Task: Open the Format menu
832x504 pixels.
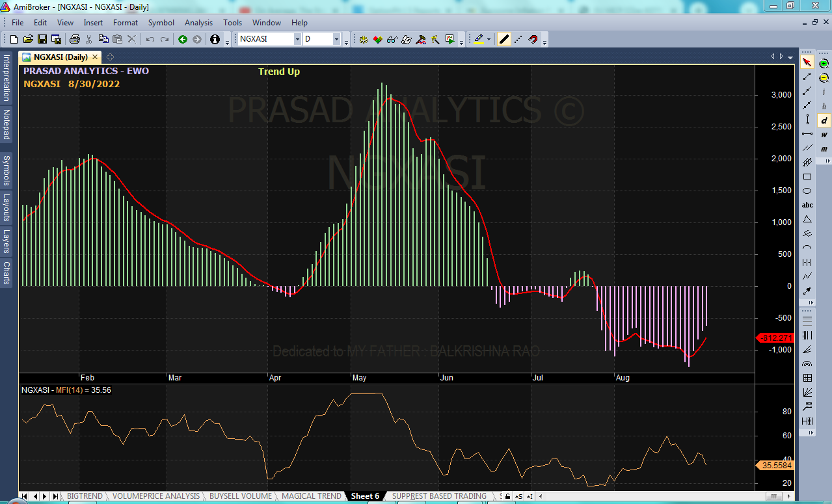Action: pos(126,23)
